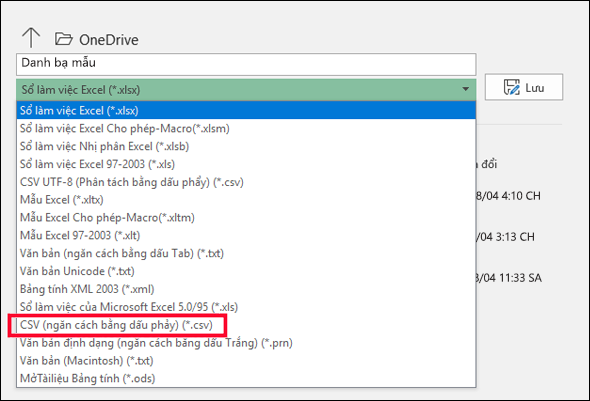
Task: Click the OneDrive folder icon
Action: (x=64, y=39)
